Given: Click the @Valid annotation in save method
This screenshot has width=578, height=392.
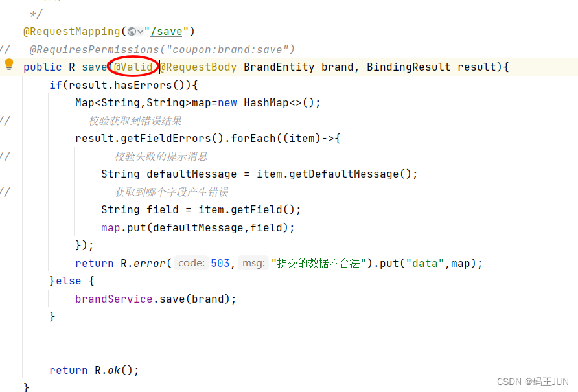Looking at the screenshot, I should (x=133, y=67).
